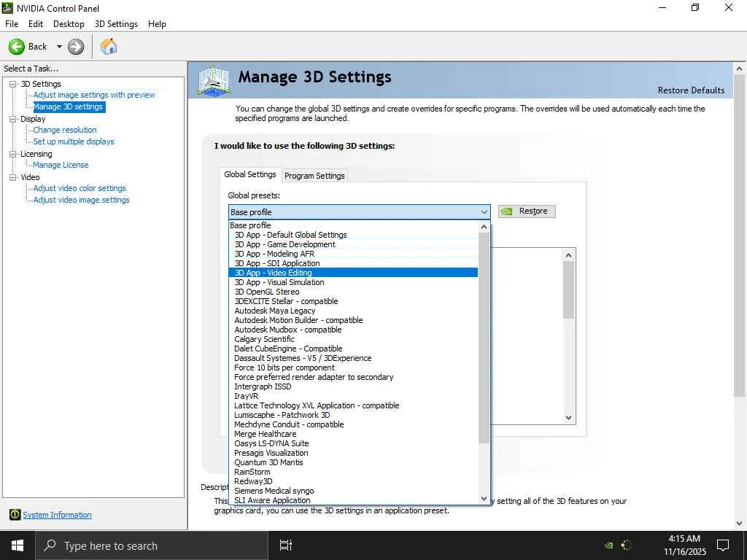Click the settings list scrollbar up arrow
Viewport: 747px width, 560px height.
pyautogui.click(x=568, y=255)
